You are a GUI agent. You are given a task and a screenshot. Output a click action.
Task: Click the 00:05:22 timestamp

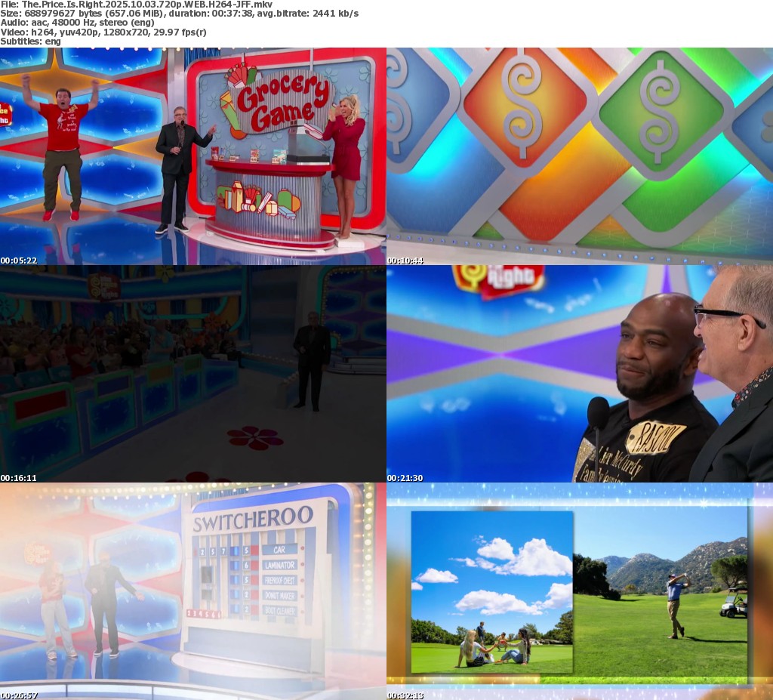pyautogui.click(x=18, y=260)
